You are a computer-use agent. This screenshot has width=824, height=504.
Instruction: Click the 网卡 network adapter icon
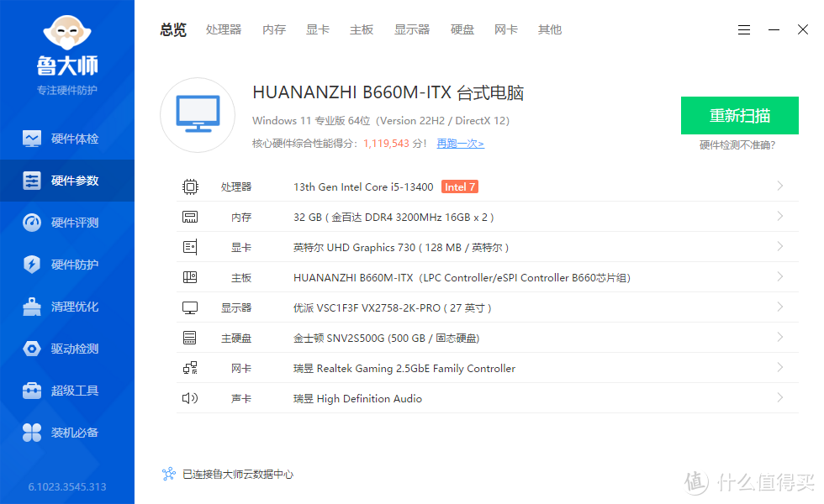coord(190,368)
